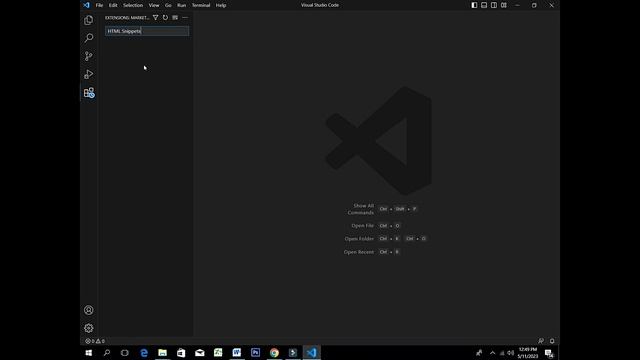The width and height of the screenshot is (640, 360).
Task: Open the Help menu
Action: (221, 5)
